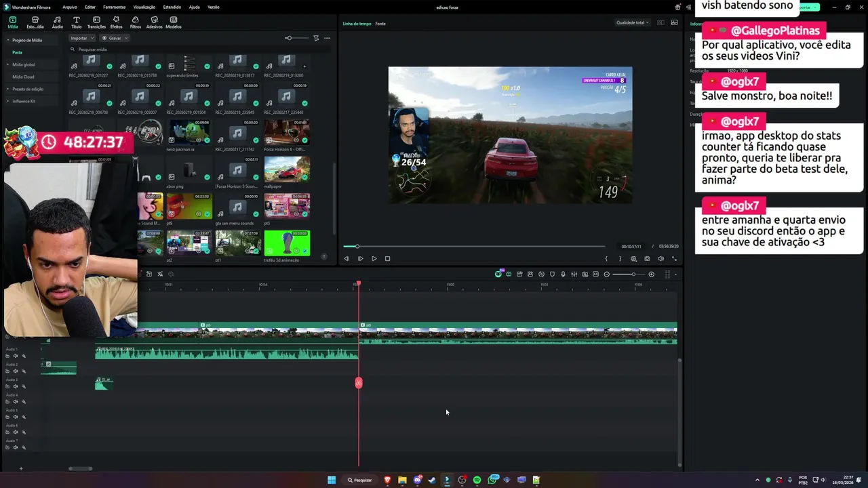This screenshot has height=488, width=868.
Task: Mute the Áudio 5 track
Action: (x=16, y=417)
